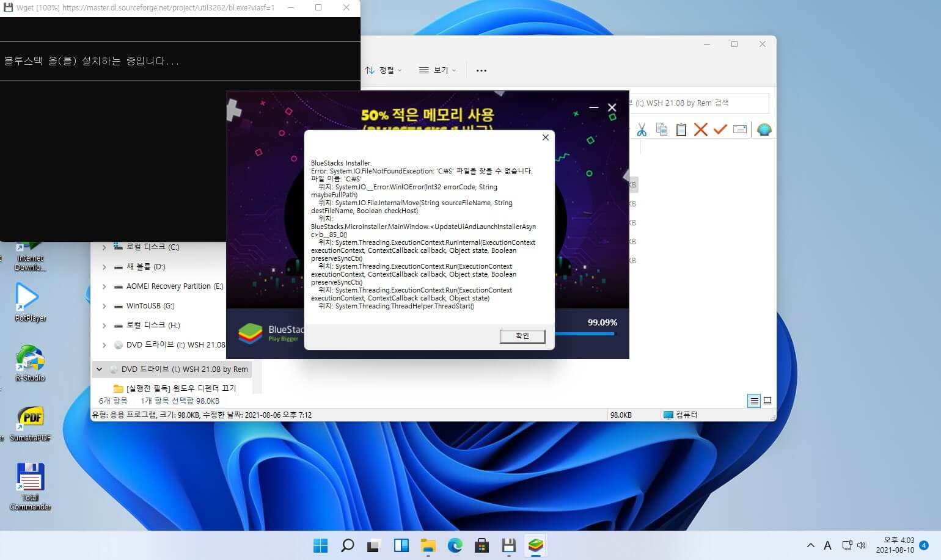Open the network tray icon
Image resolution: width=941 pixels, height=560 pixels.
coord(847,545)
